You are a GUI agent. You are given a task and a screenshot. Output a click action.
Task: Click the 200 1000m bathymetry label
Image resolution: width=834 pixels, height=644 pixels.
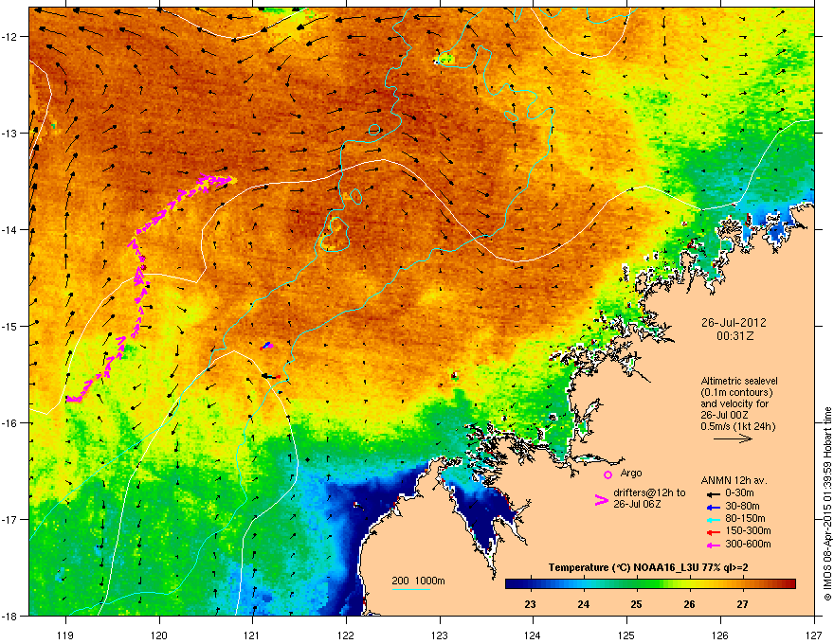[418, 581]
